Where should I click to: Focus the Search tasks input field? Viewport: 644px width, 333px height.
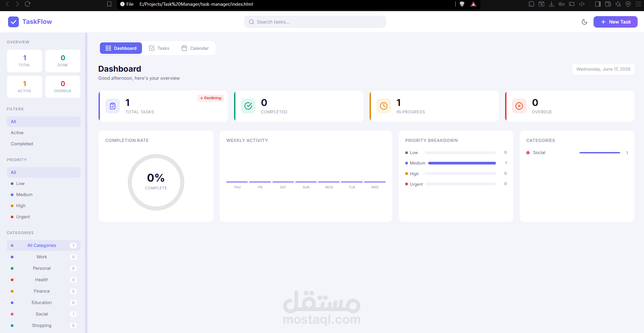(x=315, y=22)
